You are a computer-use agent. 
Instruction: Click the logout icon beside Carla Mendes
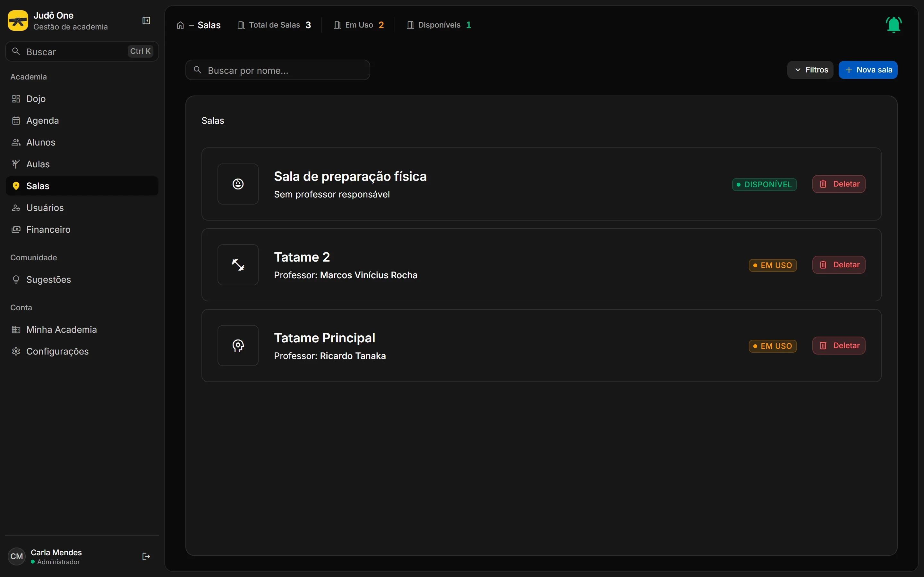(146, 556)
